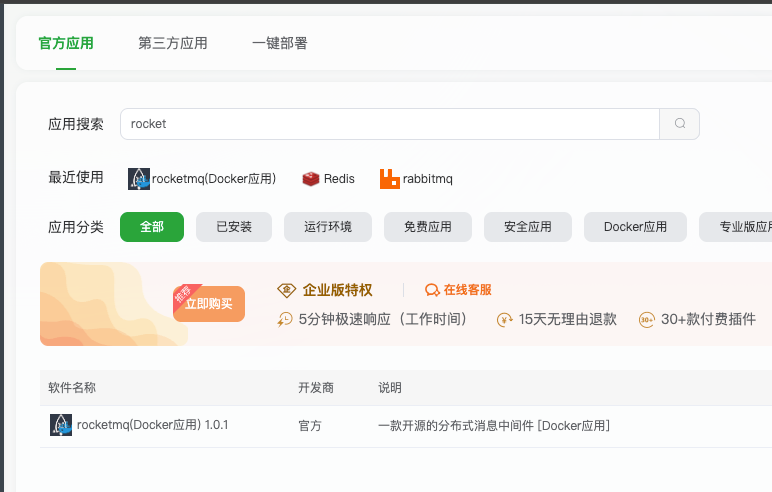772x492 pixels.
Task: Click the 在线客服 link
Action: point(466,290)
